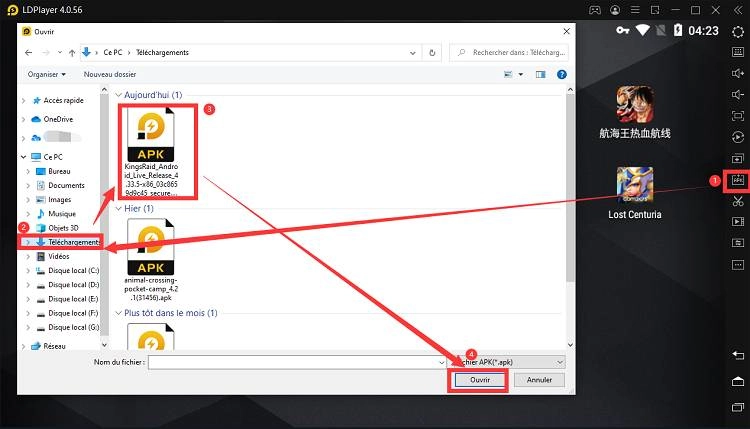Click the APK install icon in sidebar
Viewport: 750px width, 429px height.
tap(738, 181)
